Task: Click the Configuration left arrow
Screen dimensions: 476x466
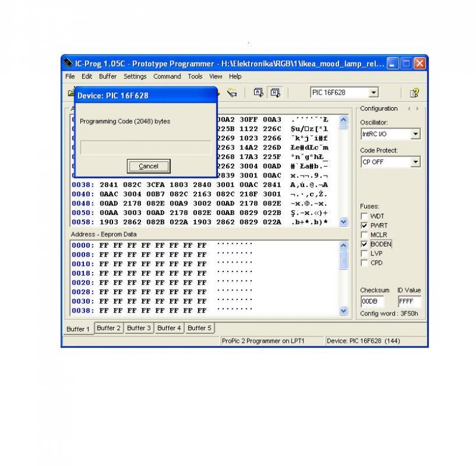Action: [409, 109]
